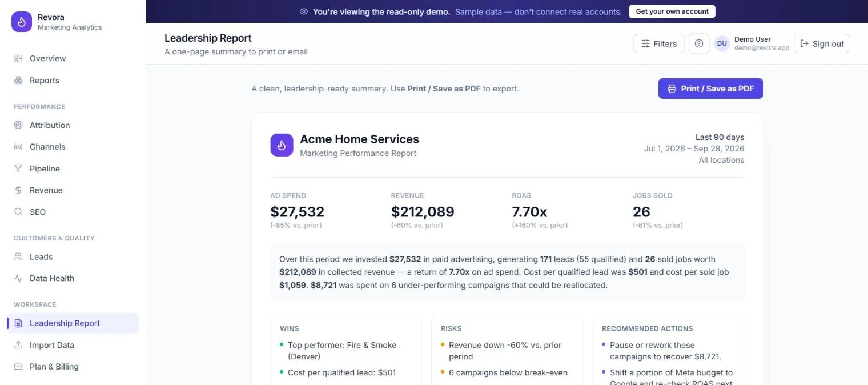Viewport: 868px width, 385px height.
Task: Click the RISKS card heading
Action: [x=451, y=328]
